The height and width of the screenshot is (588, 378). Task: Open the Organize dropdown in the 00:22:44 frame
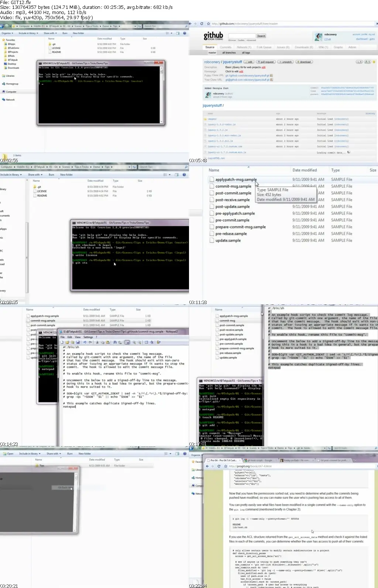pyautogui.click(x=196, y=455)
